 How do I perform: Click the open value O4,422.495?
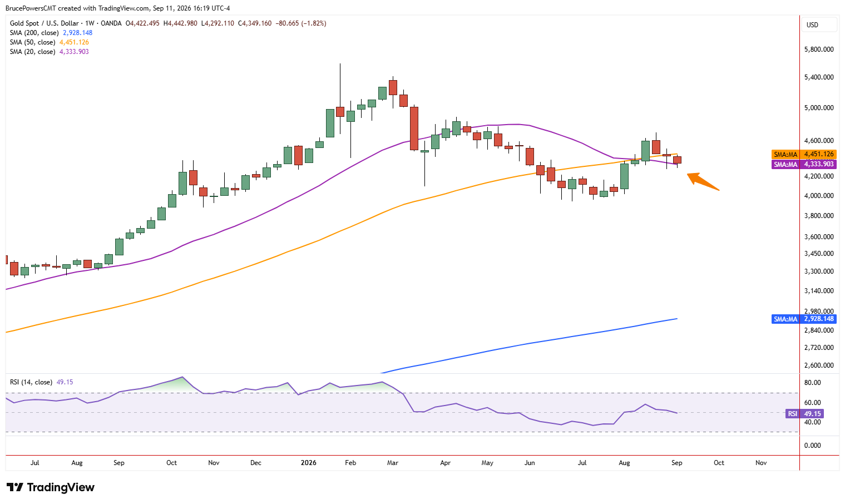tap(142, 23)
